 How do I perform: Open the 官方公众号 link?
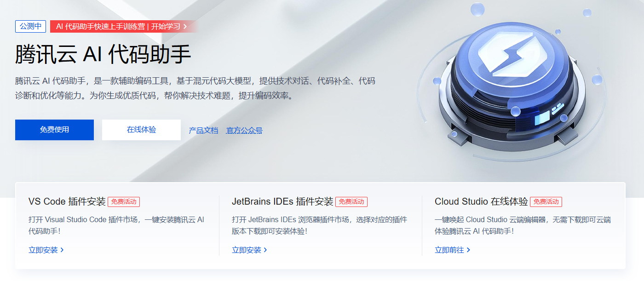(x=244, y=130)
